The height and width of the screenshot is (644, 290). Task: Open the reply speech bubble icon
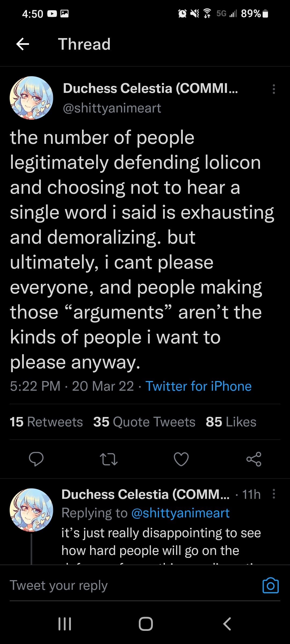36,459
